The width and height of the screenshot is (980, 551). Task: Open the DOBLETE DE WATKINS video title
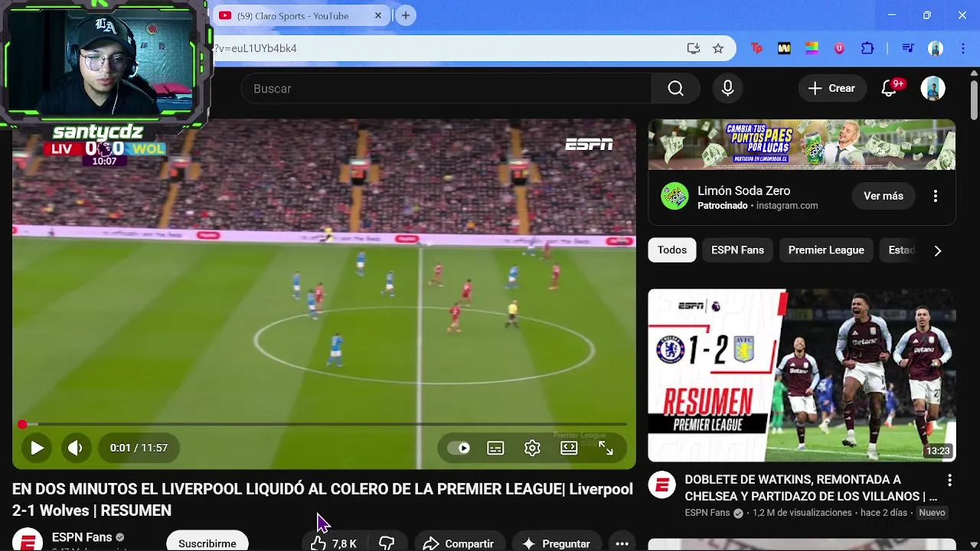(x=811, y=487)
